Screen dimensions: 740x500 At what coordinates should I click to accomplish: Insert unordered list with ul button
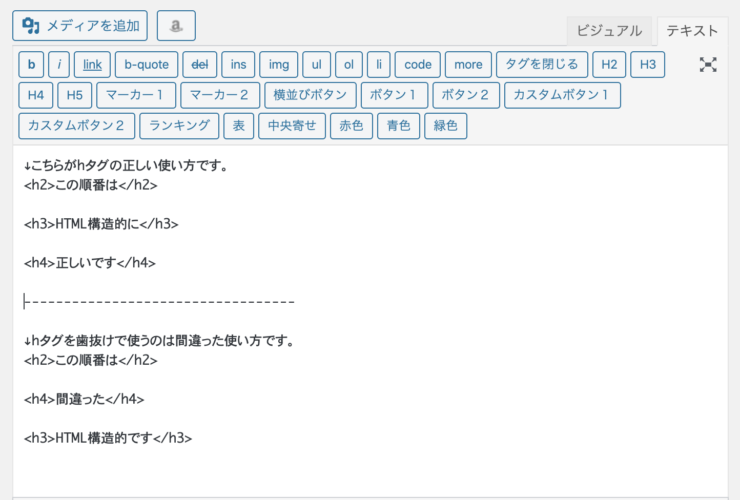tap(317, 65)
